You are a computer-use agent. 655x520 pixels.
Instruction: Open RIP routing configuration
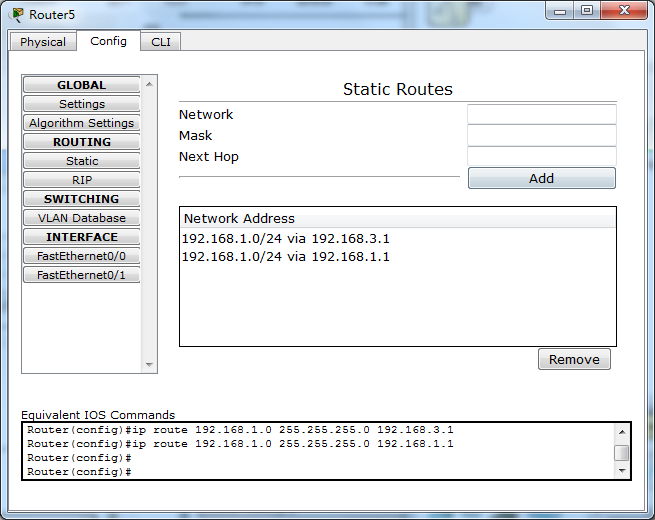pyautogui.click(x=81, y=180)
